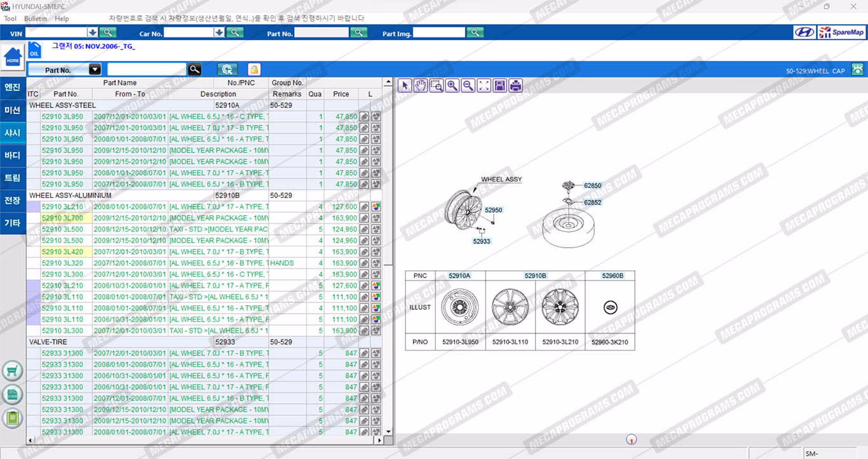
Task: Toggle the padlock lock button
Action: (254, 70)
